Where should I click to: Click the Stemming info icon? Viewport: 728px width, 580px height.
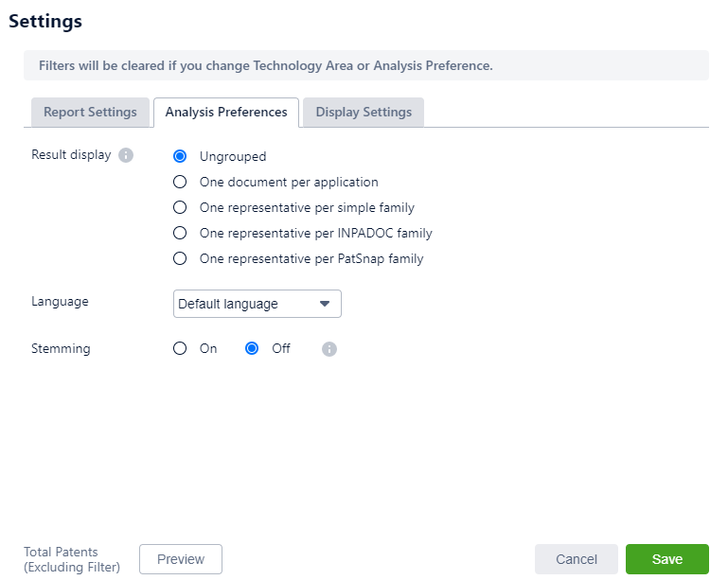point(329,349)
